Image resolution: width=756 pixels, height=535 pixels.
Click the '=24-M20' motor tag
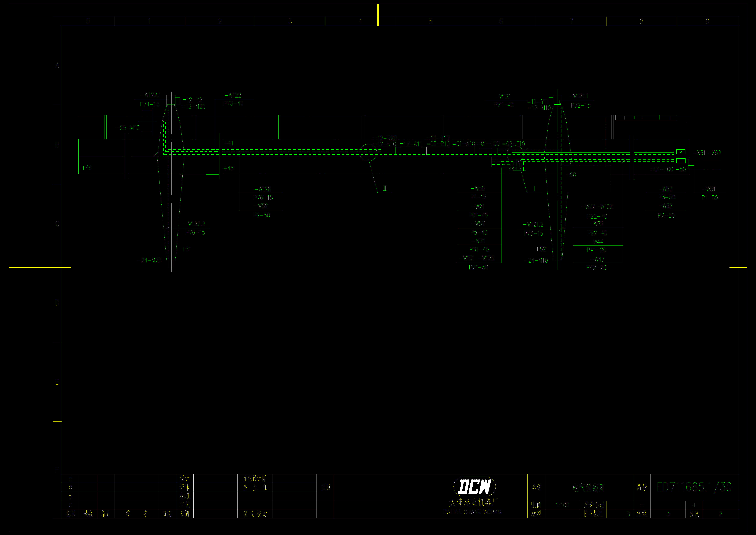[x=149, y=260]
